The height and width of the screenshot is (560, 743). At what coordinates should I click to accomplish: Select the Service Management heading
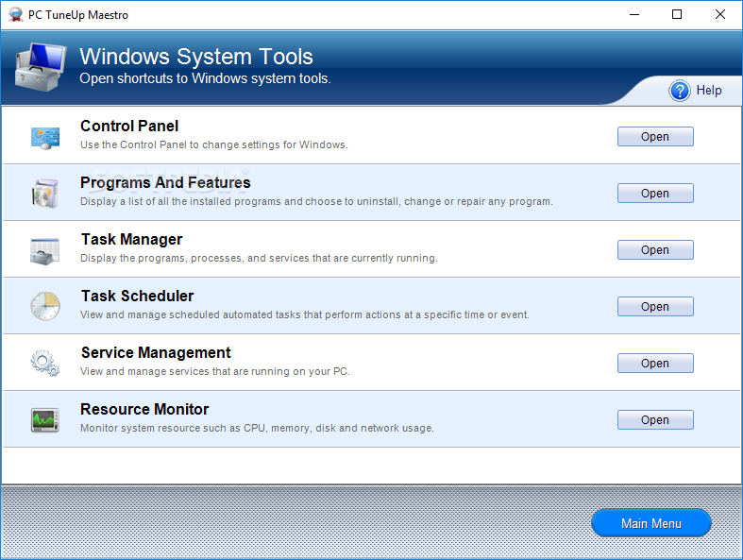point(156,353)
